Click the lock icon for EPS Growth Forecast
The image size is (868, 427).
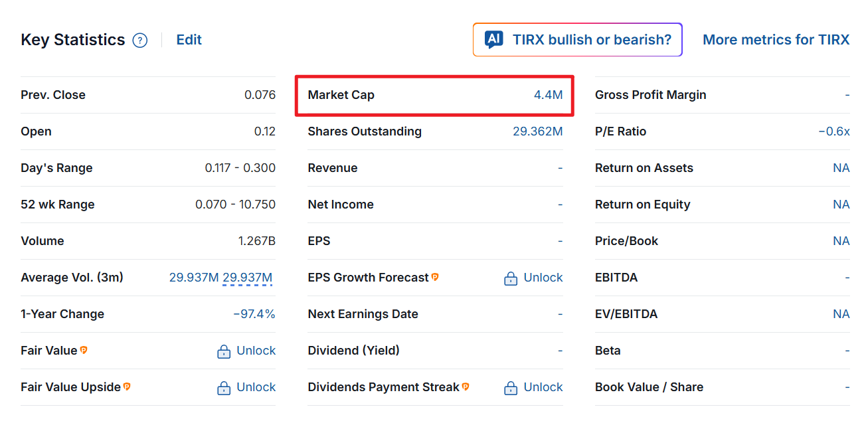(511, 278)
